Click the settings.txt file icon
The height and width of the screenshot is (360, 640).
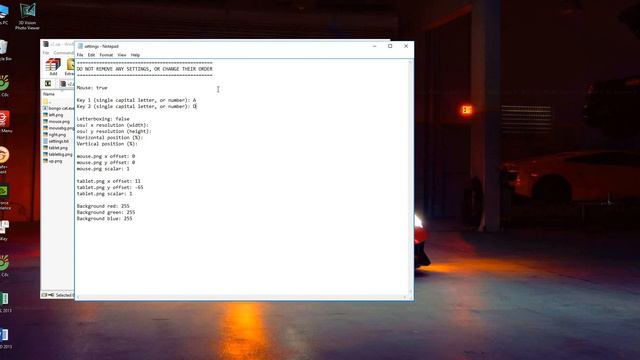(45, 141)
